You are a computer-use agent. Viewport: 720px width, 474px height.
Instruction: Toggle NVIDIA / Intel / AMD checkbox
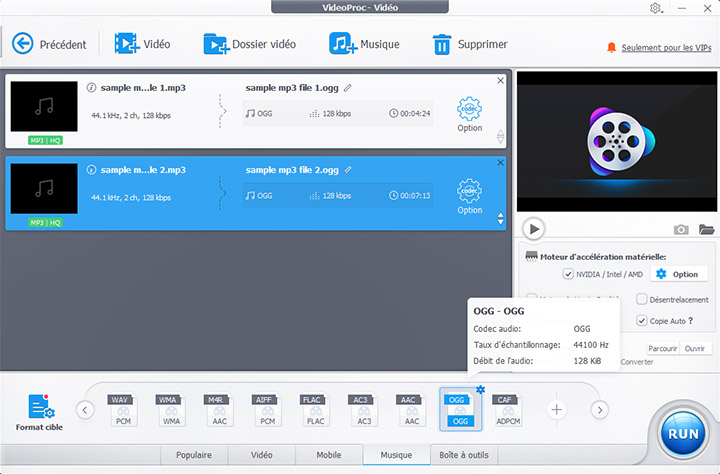tap(568, 274)
